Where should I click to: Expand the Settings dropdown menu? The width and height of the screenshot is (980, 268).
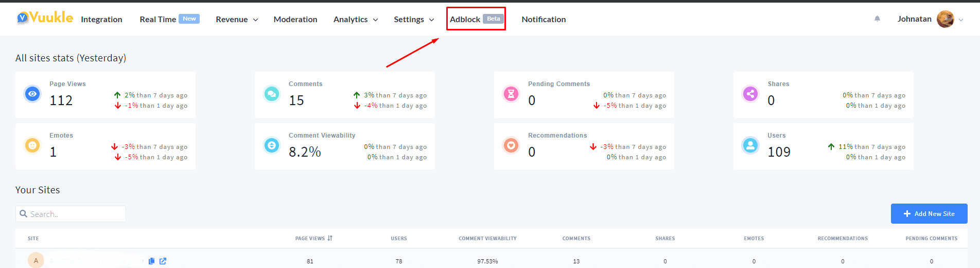[414, 19]
